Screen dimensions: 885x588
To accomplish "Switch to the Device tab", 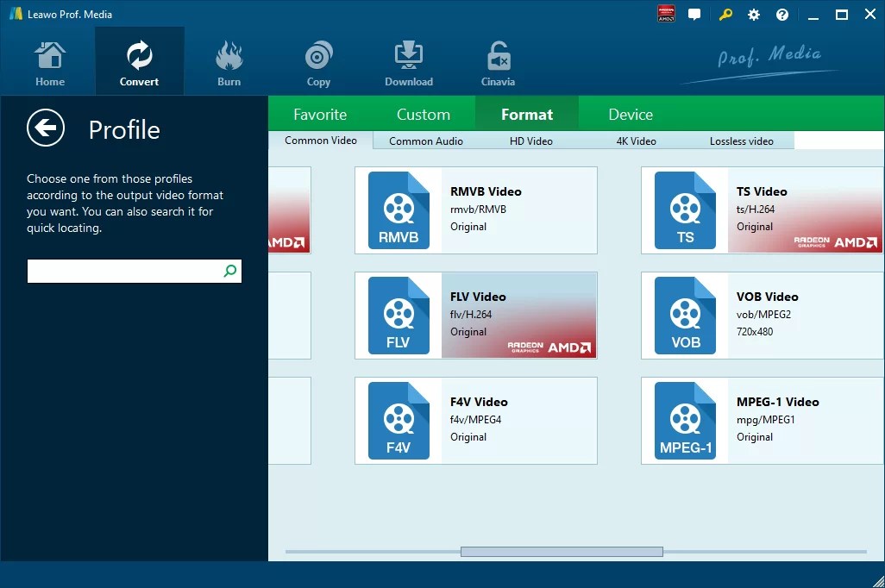I will point(630,113).
